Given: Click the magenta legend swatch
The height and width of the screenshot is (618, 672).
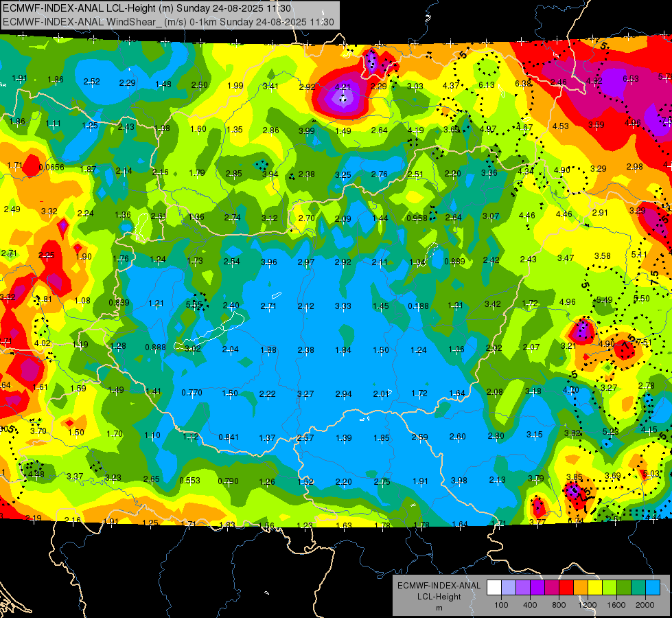Looking at the screenshot, I should (x=552, y=588).
